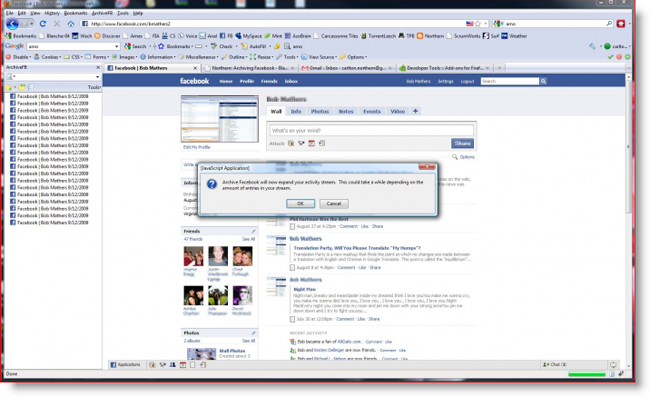Switch to the Gmail - Inbox tab
This screenshot has width=650, height=397.
(x=347, y=68)
